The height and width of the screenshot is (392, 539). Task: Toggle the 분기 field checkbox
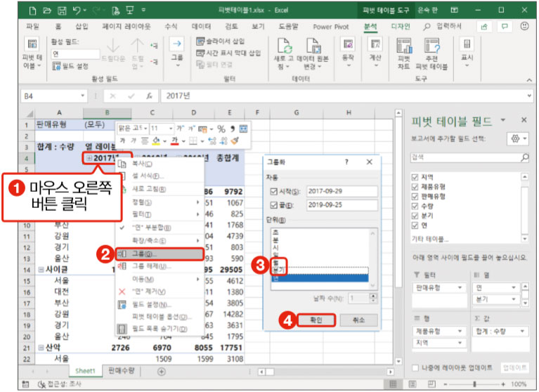(415, 216)
